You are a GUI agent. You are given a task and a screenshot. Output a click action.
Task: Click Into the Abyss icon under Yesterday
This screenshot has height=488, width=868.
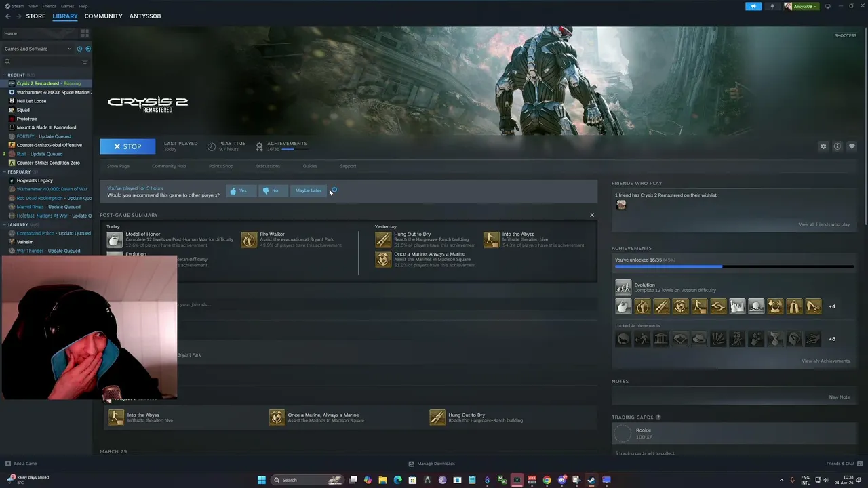coord(492,239)
